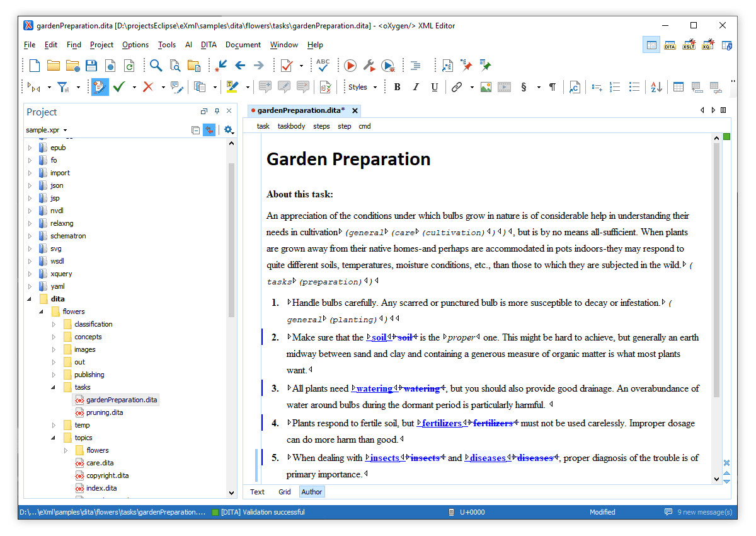Screen dimensions: 756x536
Task: Insert paragraph with pilcrow icon
Action: pos(553,87)
